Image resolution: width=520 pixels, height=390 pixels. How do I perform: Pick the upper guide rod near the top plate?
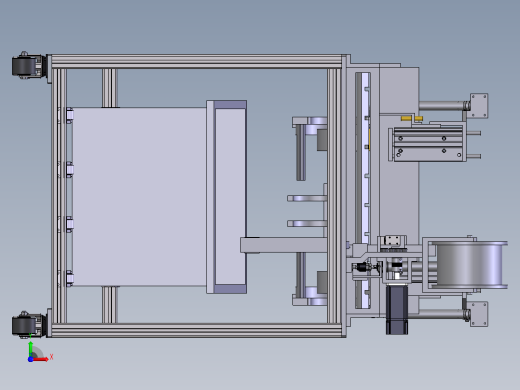[x=442, y=106]
